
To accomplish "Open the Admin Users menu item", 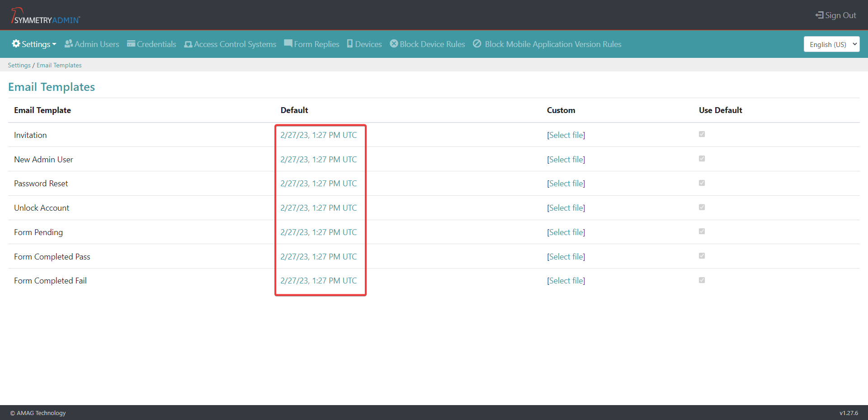I will click(92, 44).
